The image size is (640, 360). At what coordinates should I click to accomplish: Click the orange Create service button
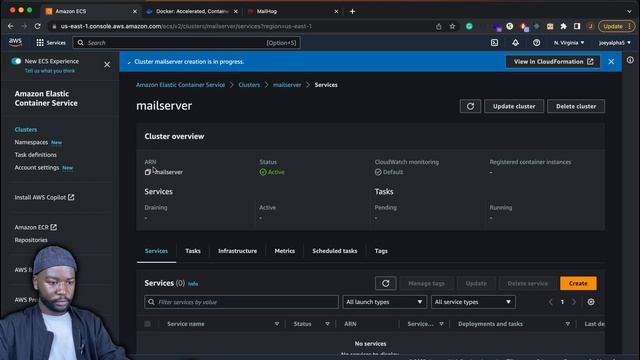coord(578,283)
